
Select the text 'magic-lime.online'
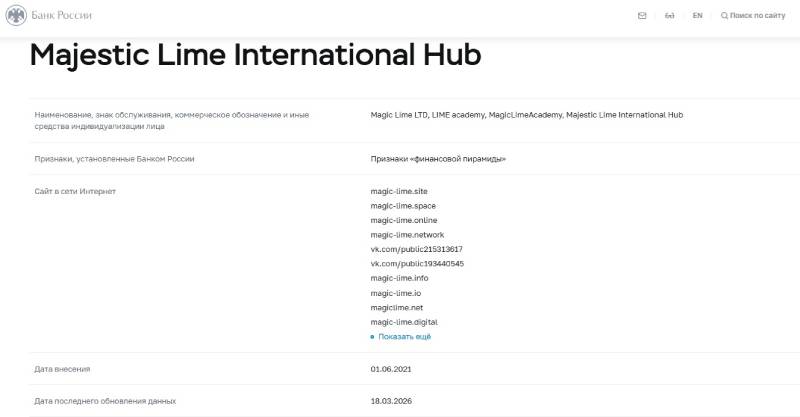404,220
